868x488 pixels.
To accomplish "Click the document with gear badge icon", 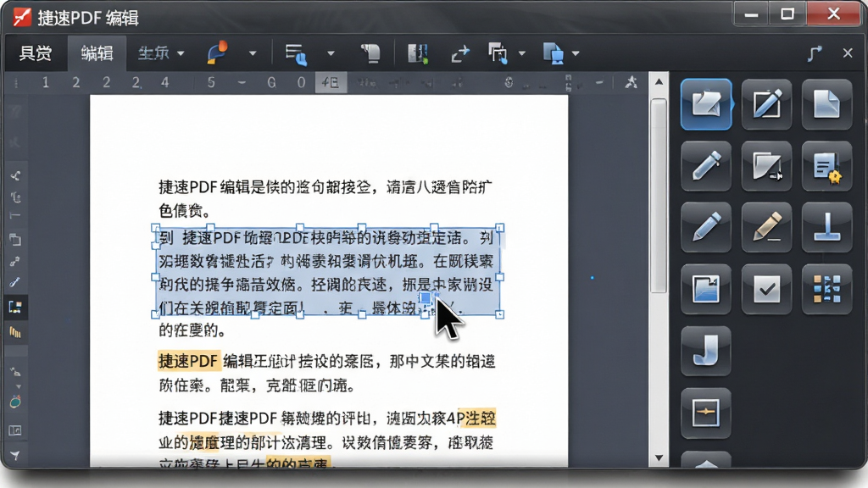I will point(826,165).
